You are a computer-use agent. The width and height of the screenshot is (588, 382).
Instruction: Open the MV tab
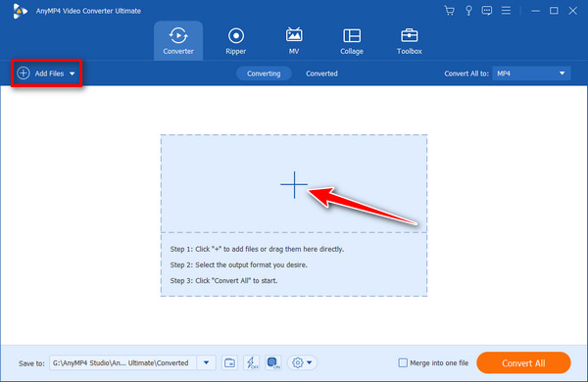pos(294,41)
